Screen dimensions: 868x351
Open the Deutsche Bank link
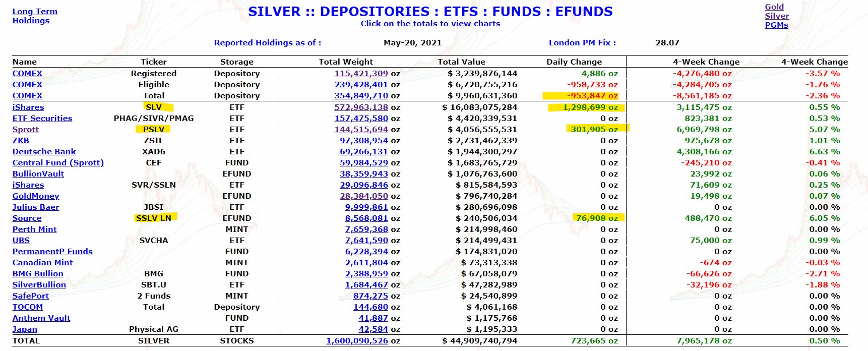[44, 152]
